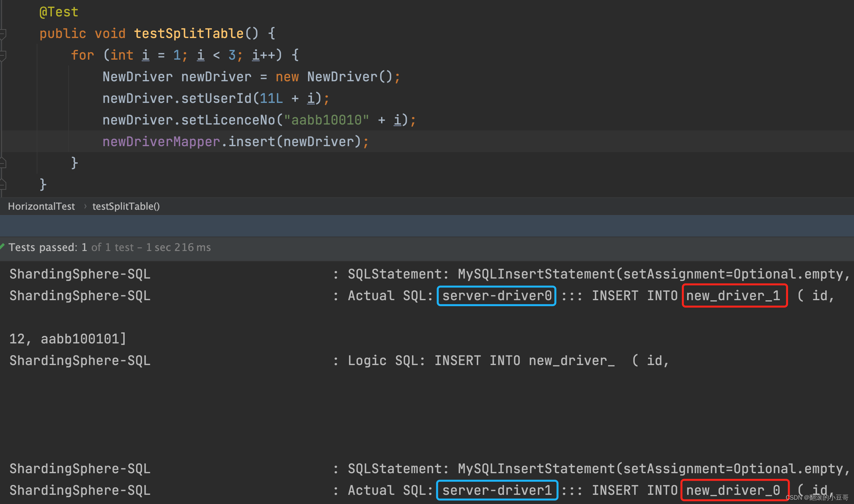Collapse the testSplitTable method fold marker
854x504 pixels.
[x=3, y=34]
